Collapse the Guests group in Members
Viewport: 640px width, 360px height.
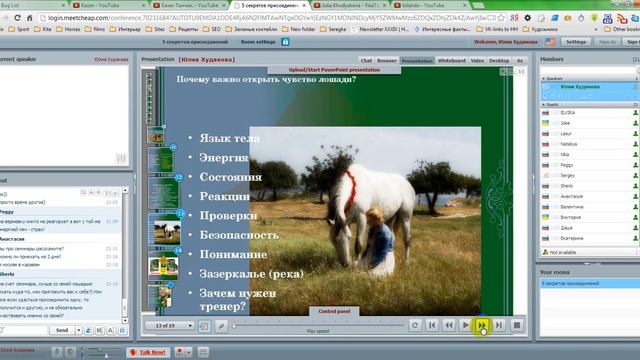(x=544, y=105)
